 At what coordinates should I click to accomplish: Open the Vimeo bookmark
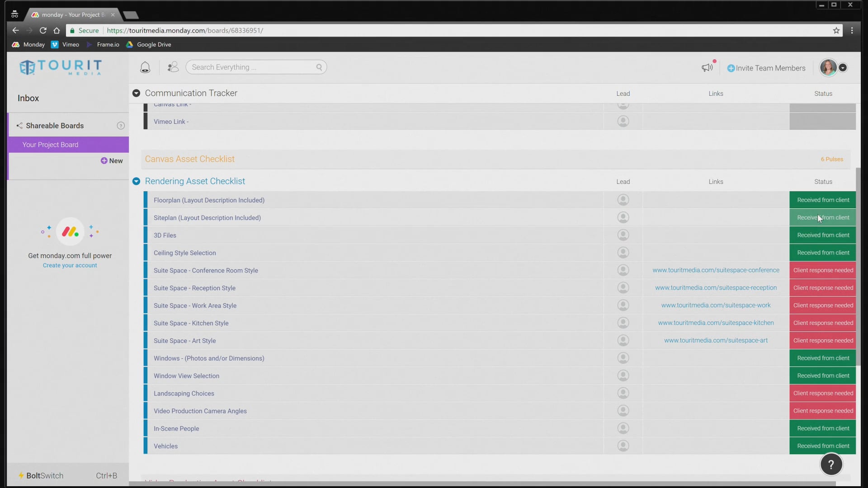point(66,44)
